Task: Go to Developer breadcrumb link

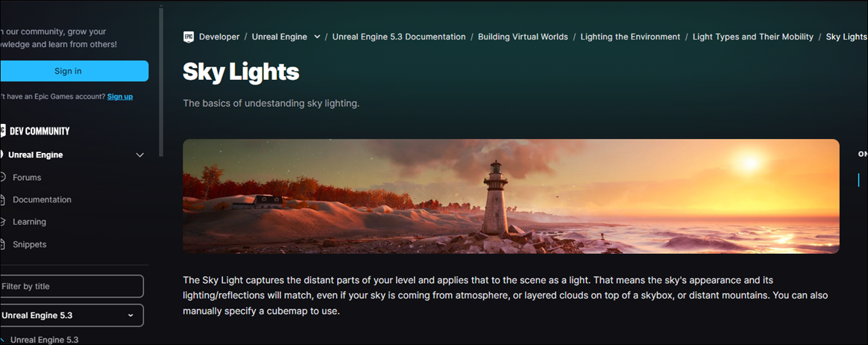Action: click(219, 37)
